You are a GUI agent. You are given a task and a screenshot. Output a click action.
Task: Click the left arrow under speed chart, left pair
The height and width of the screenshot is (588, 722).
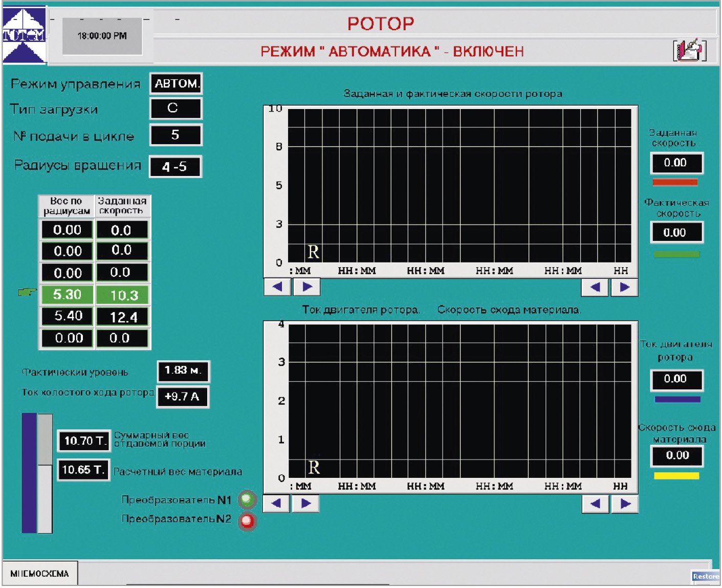tap(277, 287)
